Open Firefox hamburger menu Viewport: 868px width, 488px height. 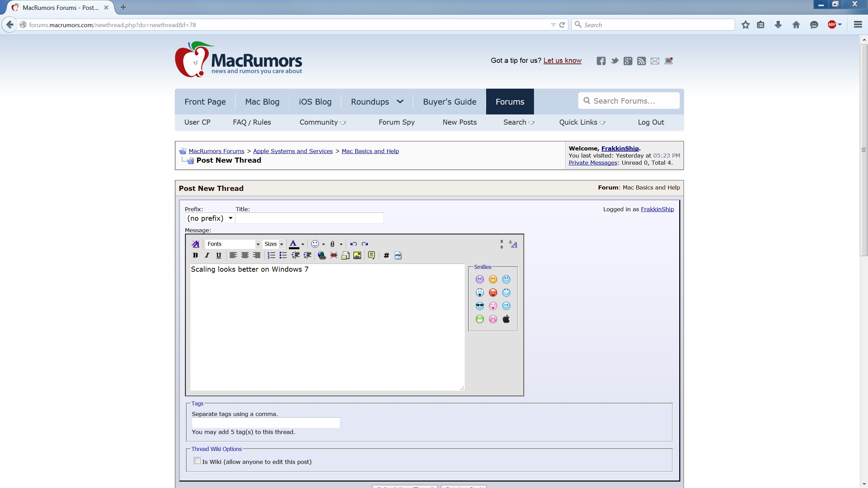857,25
